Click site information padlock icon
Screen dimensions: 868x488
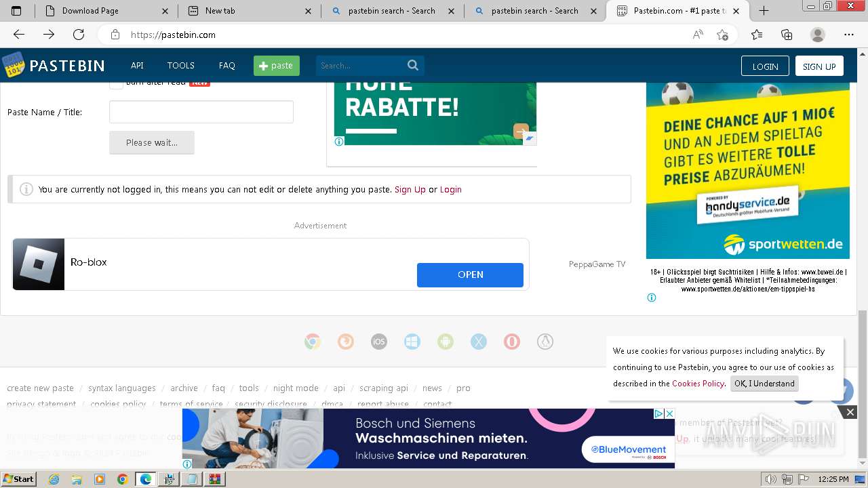(x=115, y=35)
